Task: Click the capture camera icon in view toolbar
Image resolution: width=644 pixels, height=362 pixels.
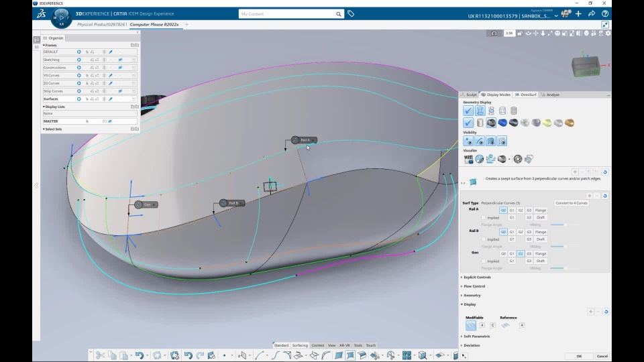Action: coord(494,34)
